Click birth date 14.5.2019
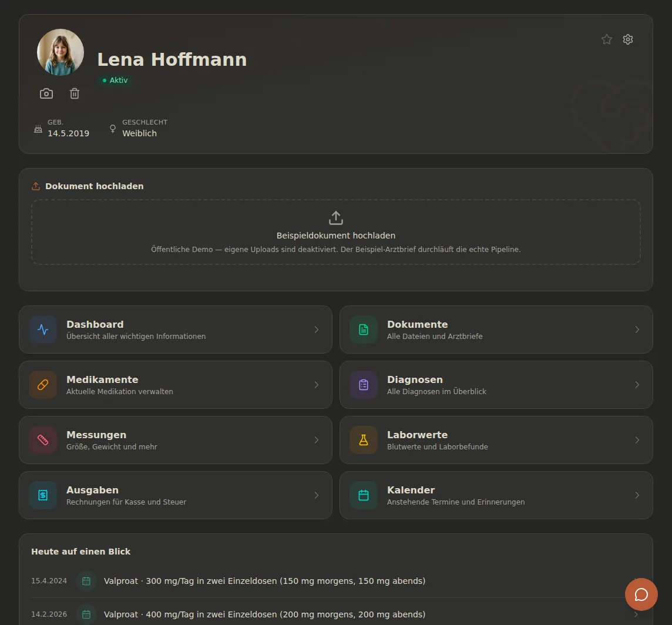Screen dimensions: 672x625 coord(69,134)
